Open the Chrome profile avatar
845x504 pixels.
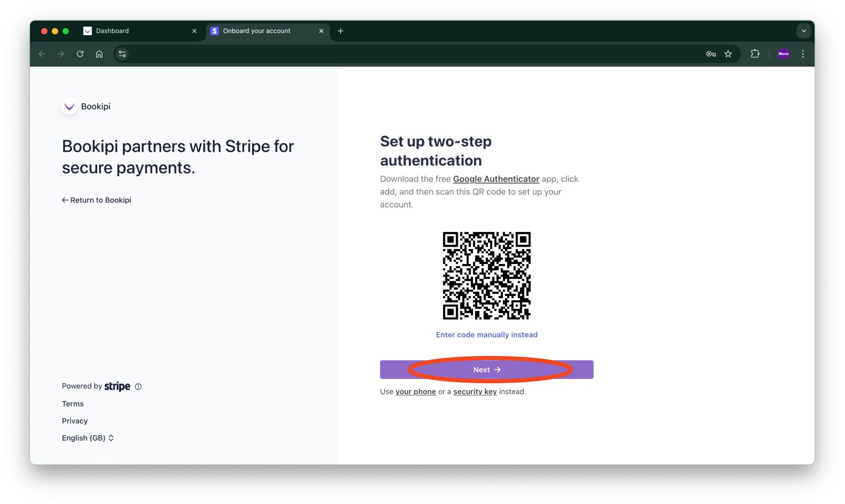click(x=784, y=54)
